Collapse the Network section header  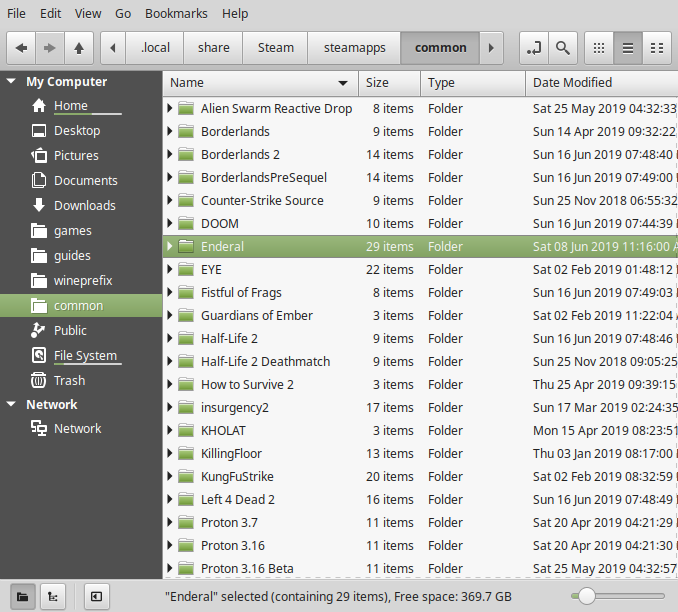click(11, 404)
